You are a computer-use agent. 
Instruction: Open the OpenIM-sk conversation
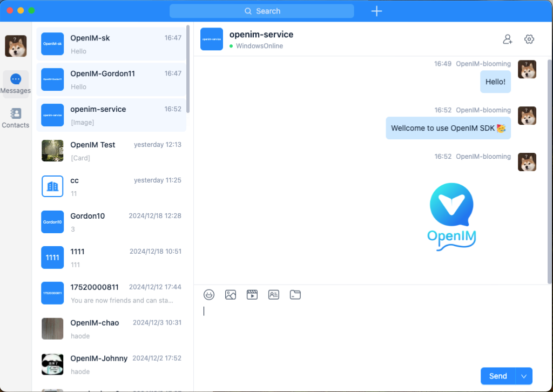pos(111,44)
